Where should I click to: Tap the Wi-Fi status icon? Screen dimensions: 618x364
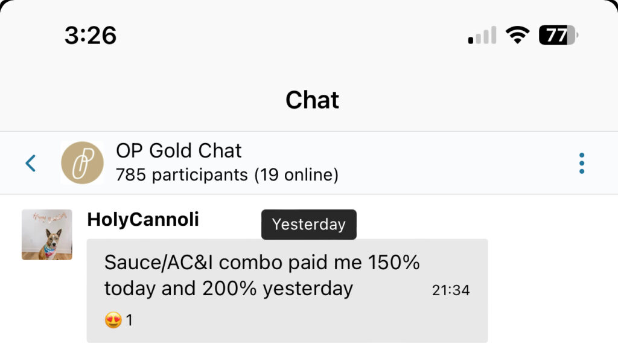click(517, 36)
